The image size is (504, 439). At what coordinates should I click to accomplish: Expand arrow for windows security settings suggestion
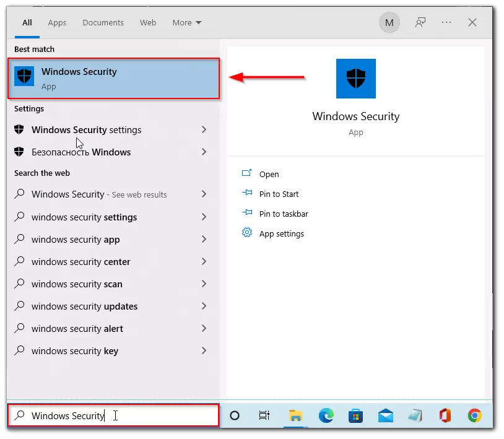204,217
